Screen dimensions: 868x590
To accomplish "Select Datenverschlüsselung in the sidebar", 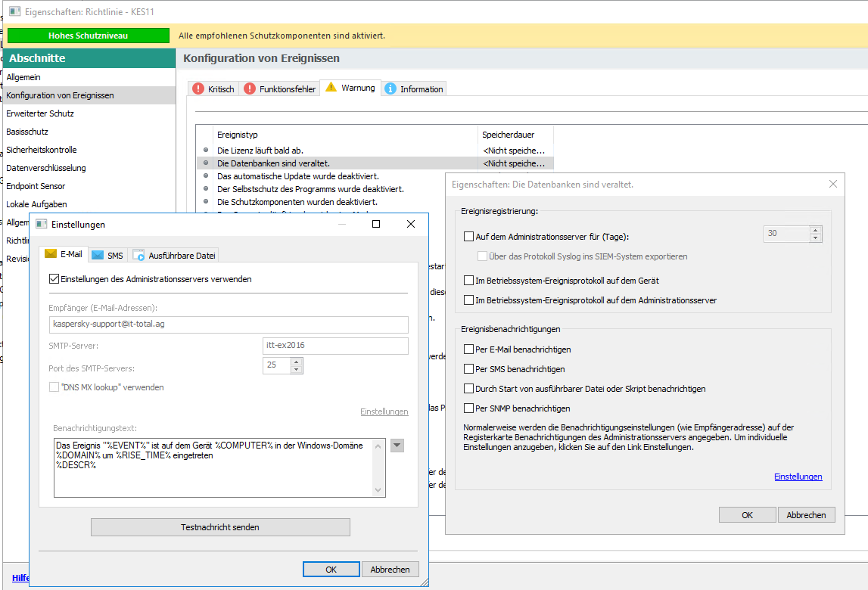I will pos(46,168).
